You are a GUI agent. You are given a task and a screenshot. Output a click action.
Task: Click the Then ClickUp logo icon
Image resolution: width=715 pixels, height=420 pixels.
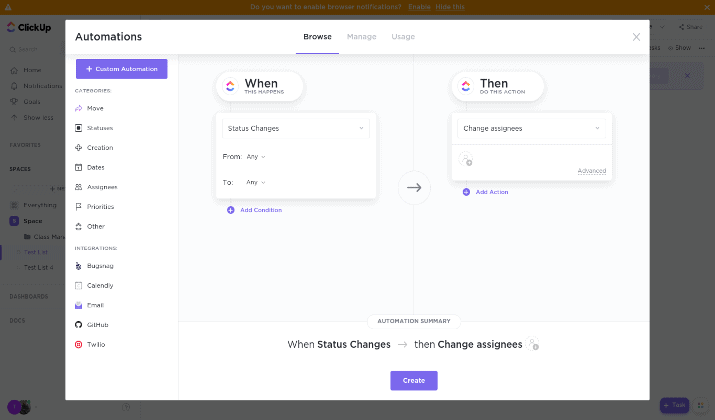pyautogui.click(x=466, y=86)
